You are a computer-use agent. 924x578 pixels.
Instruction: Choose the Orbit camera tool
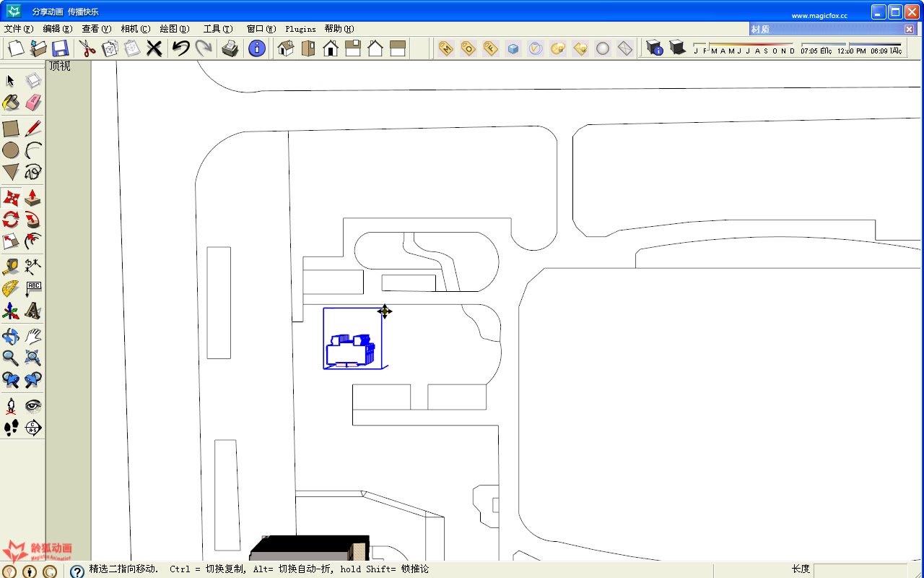[x=11, y=336]
